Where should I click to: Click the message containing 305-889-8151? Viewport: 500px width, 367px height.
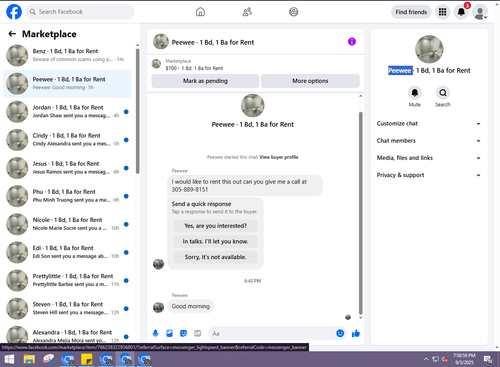[245, 186]
